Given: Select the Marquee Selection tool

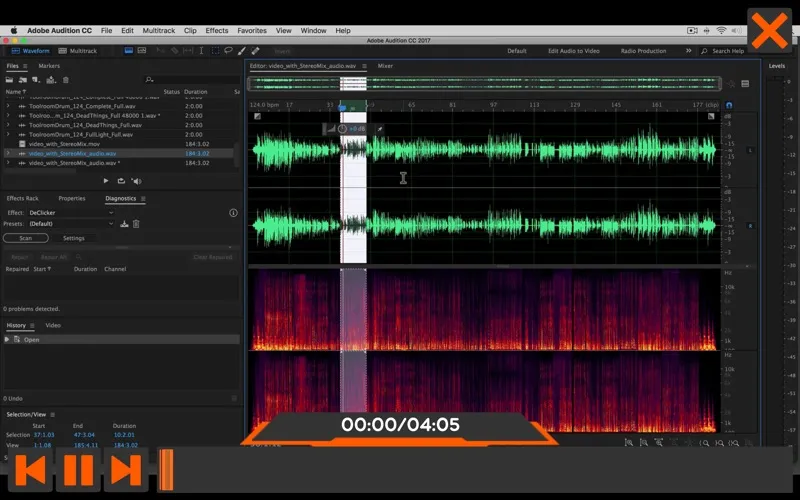Looking at the screenshot, I should pyautogui.click(x=215, y=51).
